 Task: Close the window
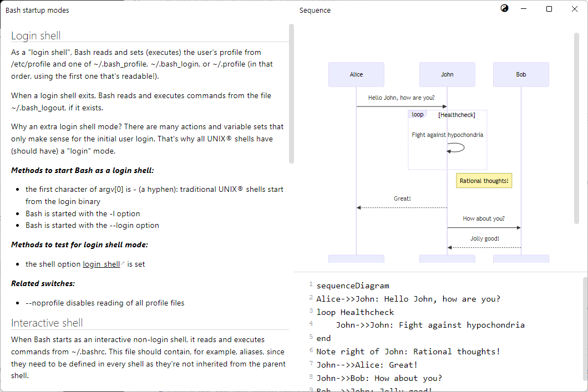[574, 9]
